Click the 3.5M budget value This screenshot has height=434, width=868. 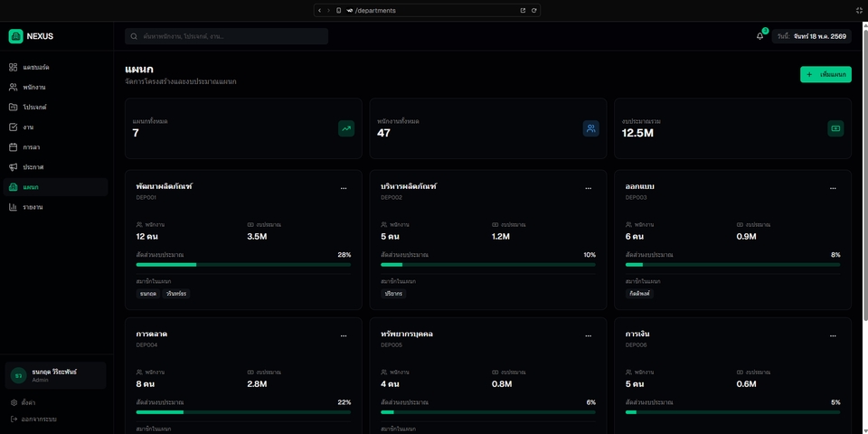tap(258, 237)
